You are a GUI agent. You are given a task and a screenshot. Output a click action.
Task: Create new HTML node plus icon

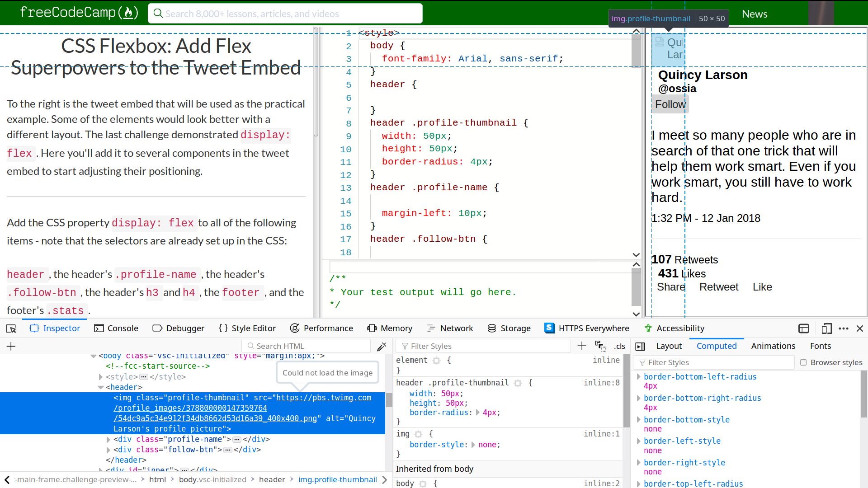(11, 347)
